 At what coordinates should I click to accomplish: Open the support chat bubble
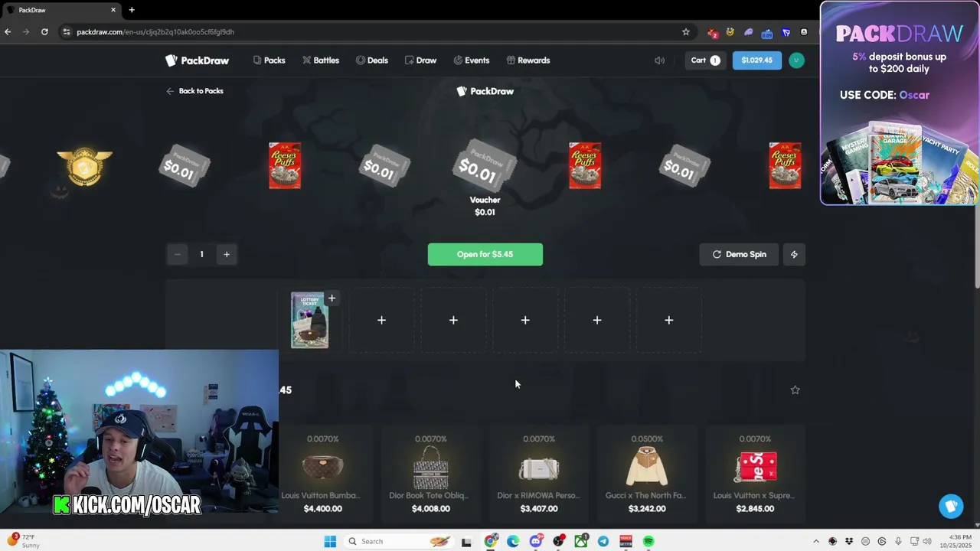[951, 506]
